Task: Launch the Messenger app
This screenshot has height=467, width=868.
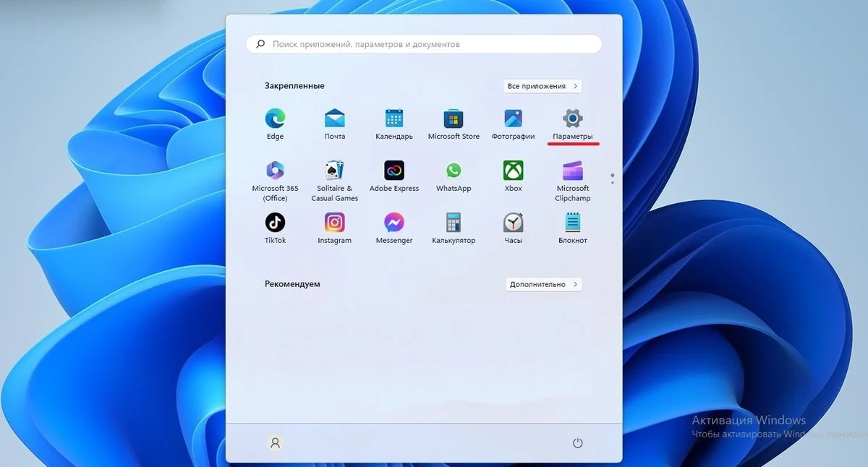Action: (x=394, y=228)
